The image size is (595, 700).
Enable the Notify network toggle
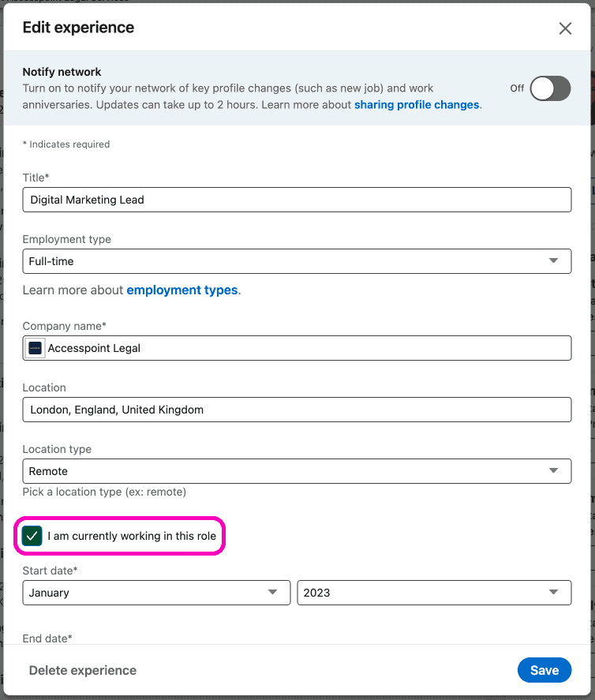tap(550, 88)
